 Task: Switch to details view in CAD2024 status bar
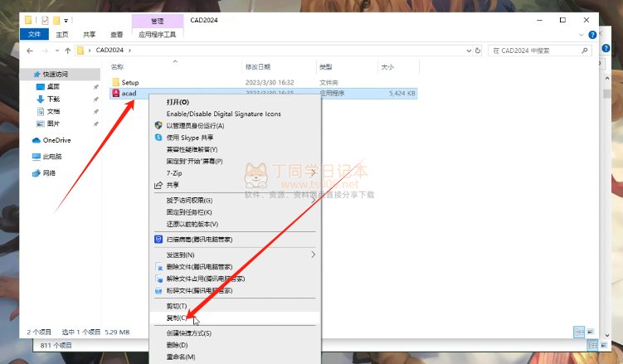coord(579,332)
